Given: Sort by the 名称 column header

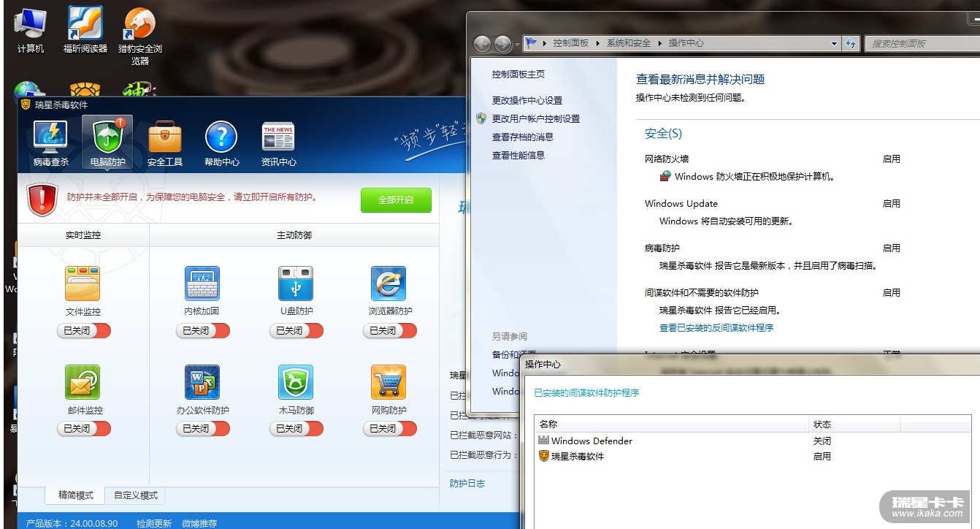Looking at the screenshot, I should tap(672, 425).
